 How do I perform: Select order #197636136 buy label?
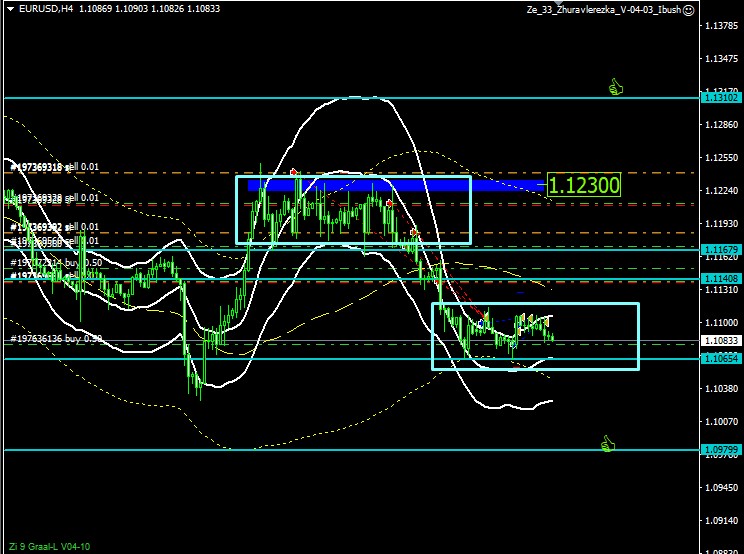55,339
